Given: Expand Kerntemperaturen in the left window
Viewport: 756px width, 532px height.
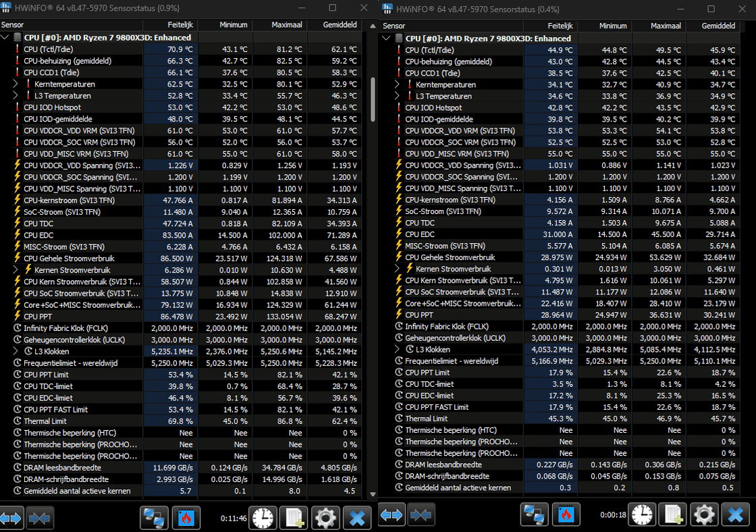Looking at the screenshot, I should [16, 84].
